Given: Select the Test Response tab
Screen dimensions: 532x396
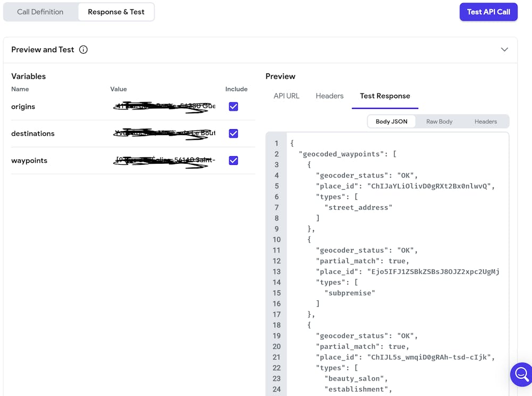Looking at the screenshot, I should tap(385, 96).
